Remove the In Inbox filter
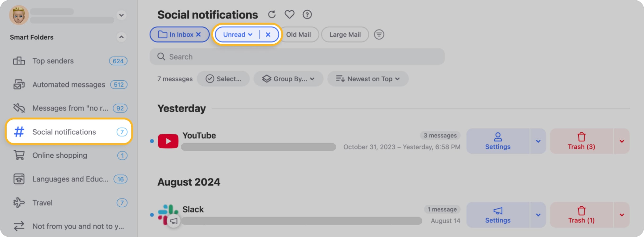Viewport: 644px width, 237px height. 198,34
